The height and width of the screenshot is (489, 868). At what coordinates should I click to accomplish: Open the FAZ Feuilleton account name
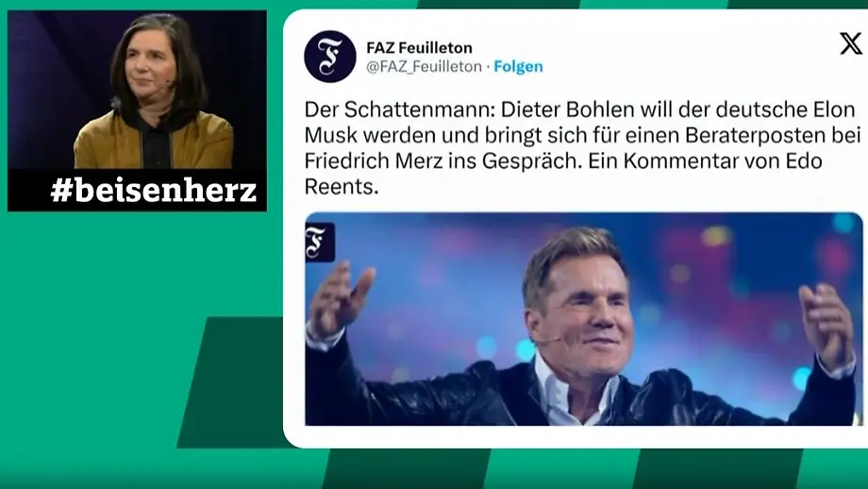click(x=419, y=47)
